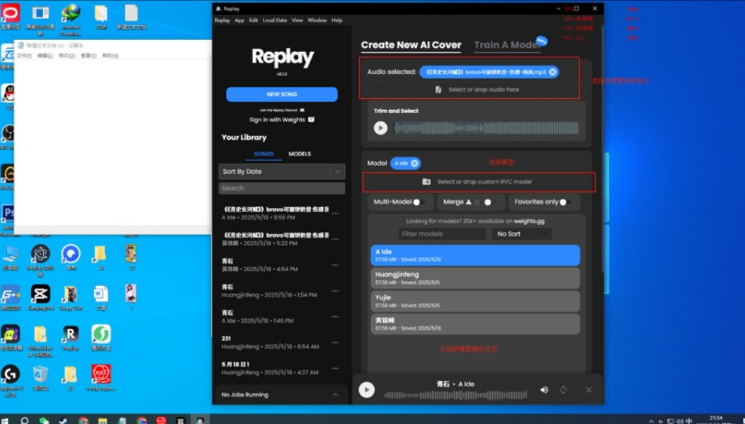
Task: Open the Local Data menu
Action: point(274,20)
